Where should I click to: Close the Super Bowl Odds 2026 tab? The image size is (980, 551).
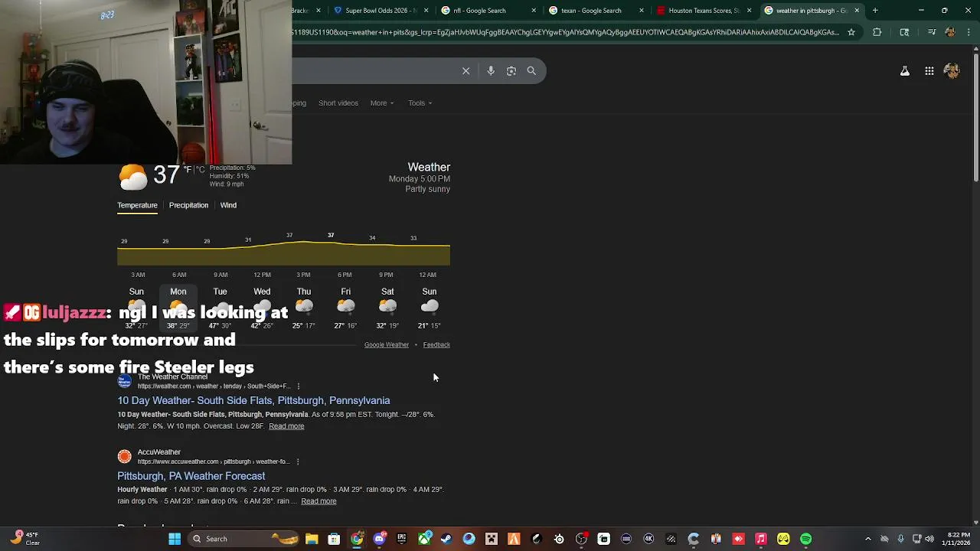pos(426,11)
